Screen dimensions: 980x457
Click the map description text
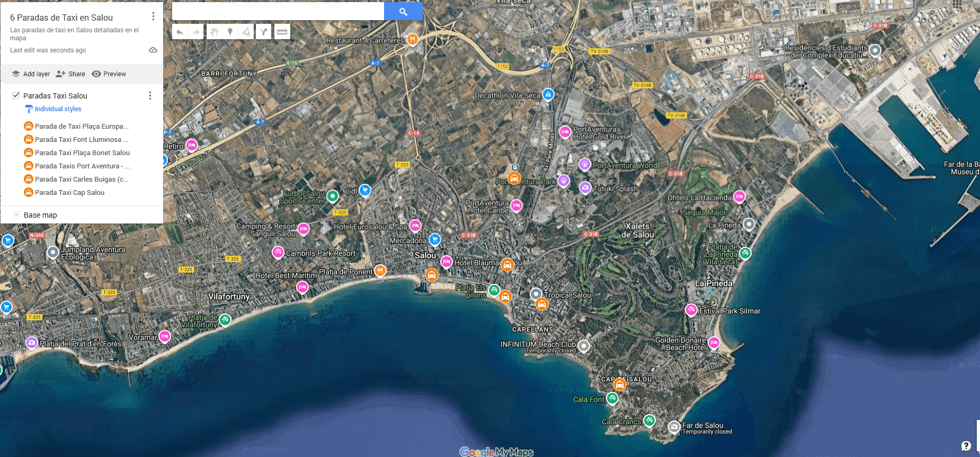[x=74, y=34]
